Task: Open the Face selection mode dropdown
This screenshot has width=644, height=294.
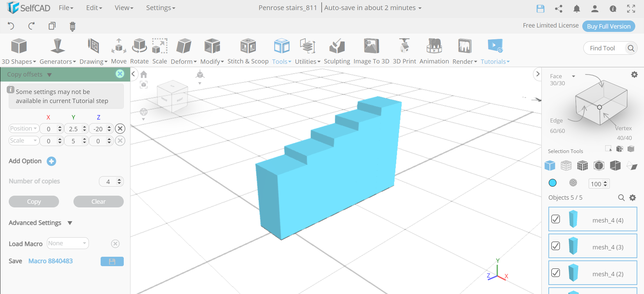Action: tap(574, 76)
